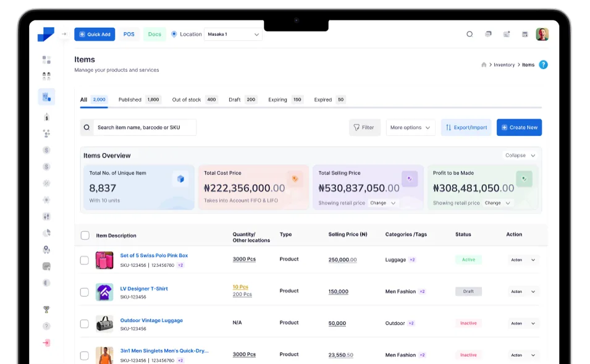This screenshot has height=364, width=590.
Task: Open the Set of 5 Swiss Polo Pink Box link
Action: pyautogui.click(x=154, y=255)
